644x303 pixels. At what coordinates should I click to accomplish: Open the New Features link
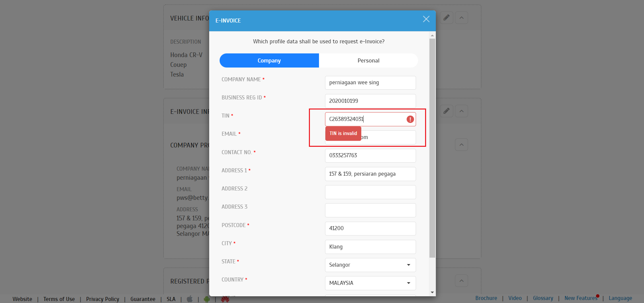tap(581, 298)
